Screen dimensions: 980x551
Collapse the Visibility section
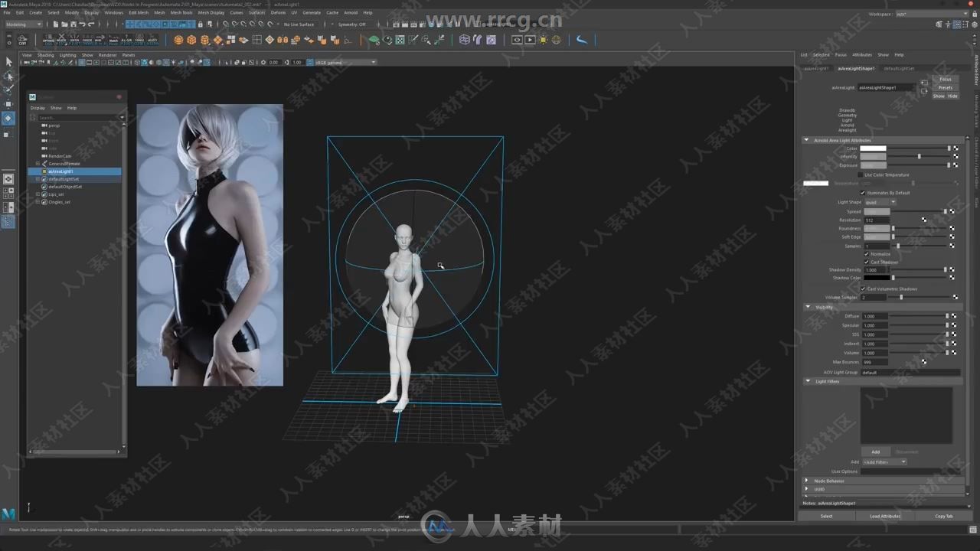[807, 307]
